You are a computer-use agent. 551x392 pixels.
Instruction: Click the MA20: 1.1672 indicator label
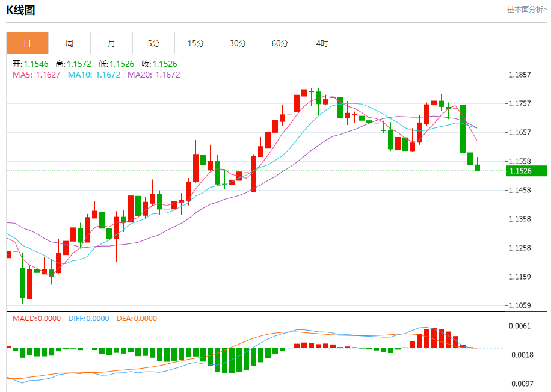coord(154,75)
